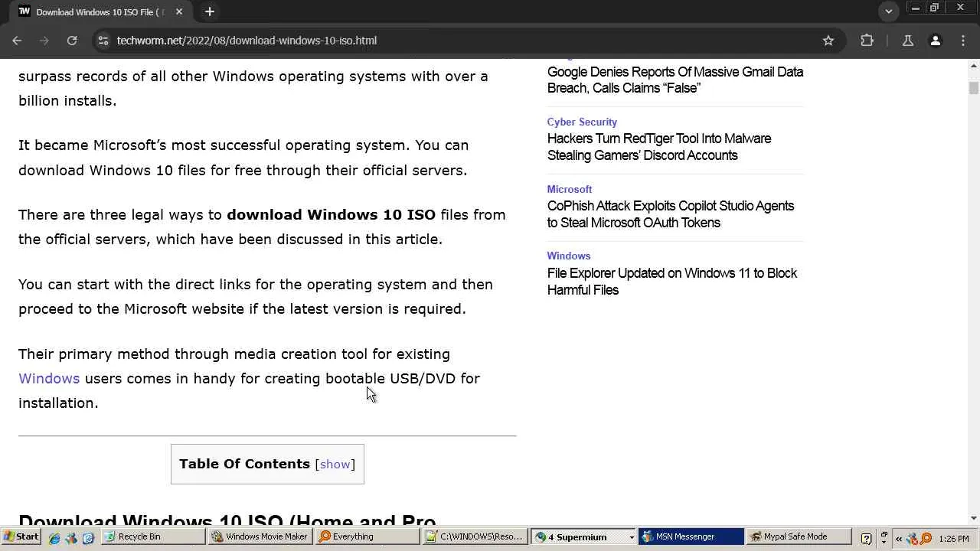The height and width of the screenshot is (551, 980).
Task: Show the Table Of Contents
Action: (335, 465)
